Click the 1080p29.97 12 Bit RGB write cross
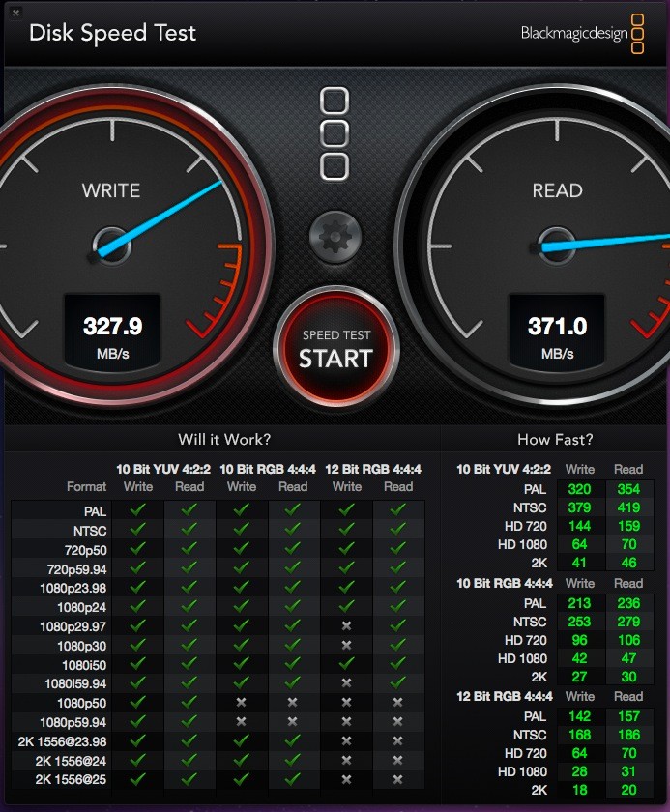670x812 pixels. [346, 626]
